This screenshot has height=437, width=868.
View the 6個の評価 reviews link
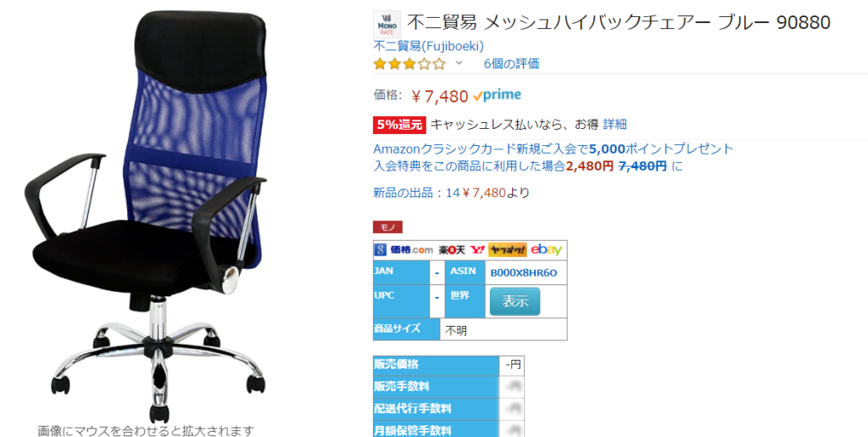[511, 64]
